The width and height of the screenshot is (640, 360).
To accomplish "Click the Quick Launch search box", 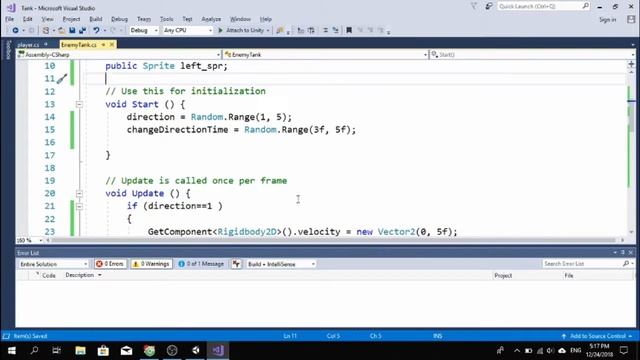I will pyautogui.click(x=543, y=6).
